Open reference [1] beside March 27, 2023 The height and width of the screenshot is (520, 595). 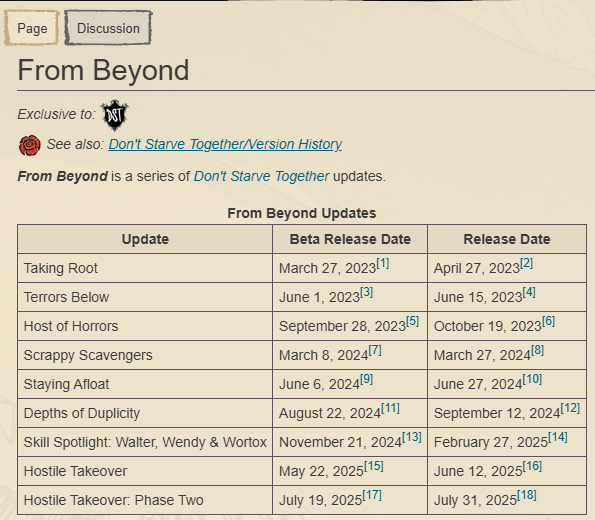point(382,263)
